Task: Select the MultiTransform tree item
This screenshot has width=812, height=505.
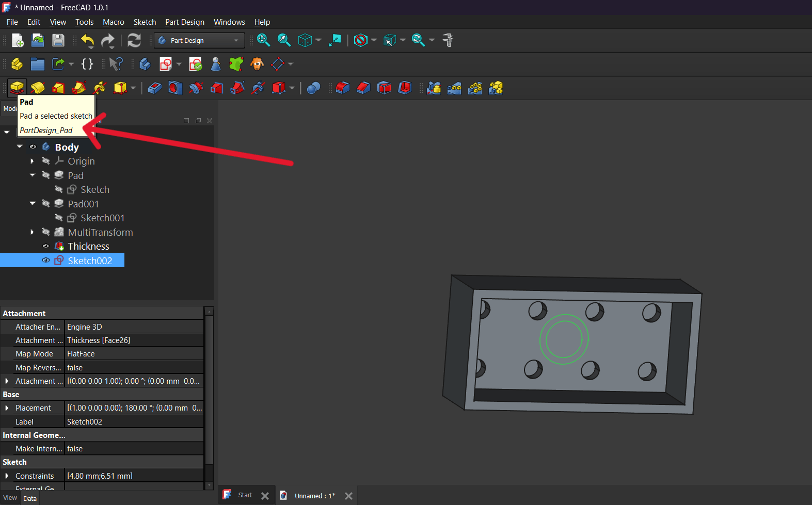Action: [x=100, y=232]
